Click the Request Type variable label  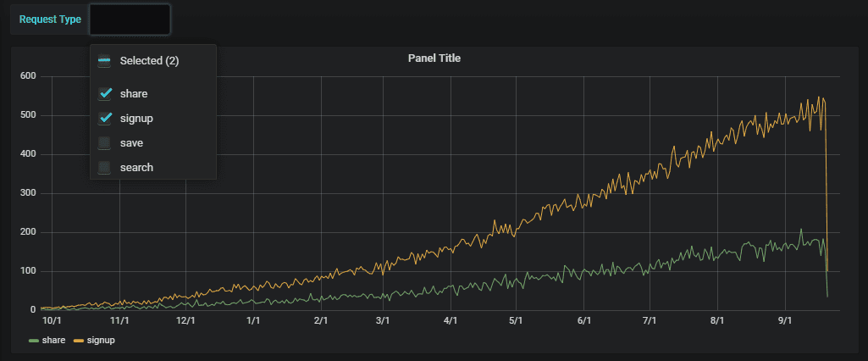point(50,19)
